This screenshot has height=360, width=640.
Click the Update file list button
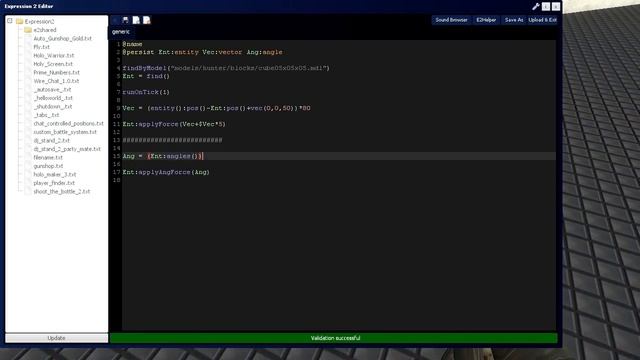tap(56, 338)
